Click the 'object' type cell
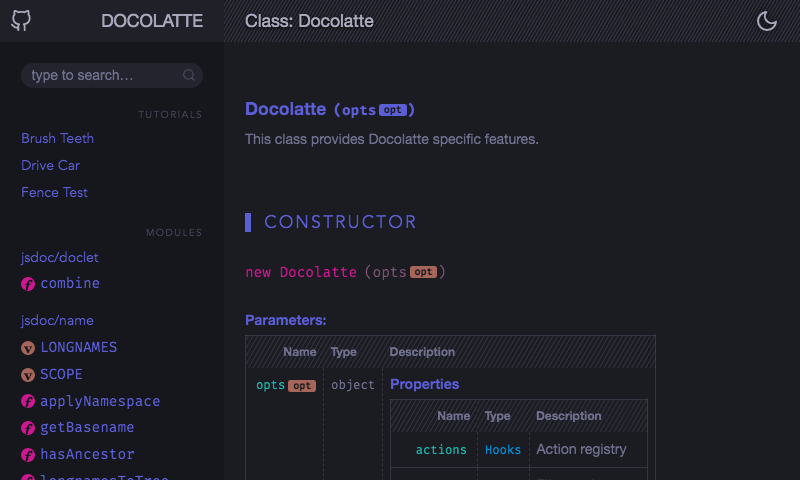 pyautogui.click(x=353, y=385)
